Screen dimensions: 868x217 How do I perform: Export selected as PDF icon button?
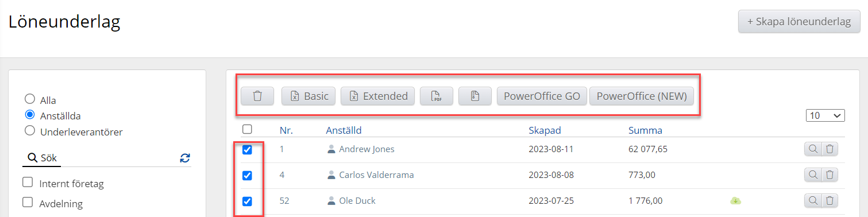click(x=437, y=96)
